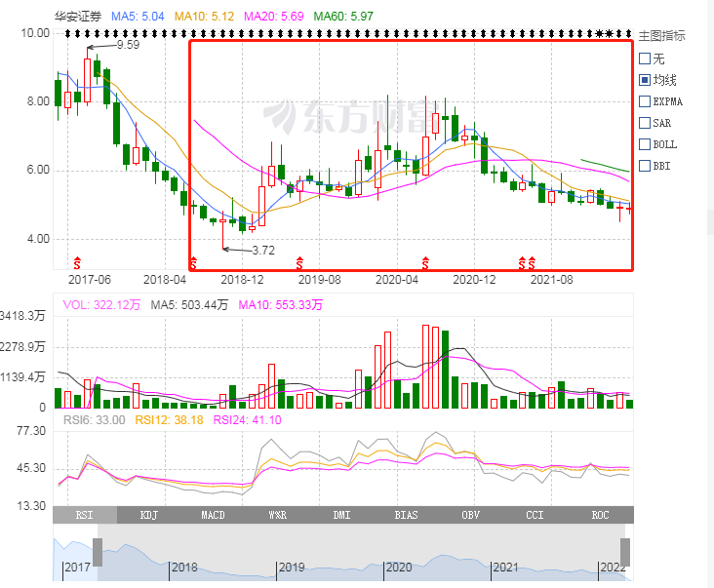The height and width of the screenshot is (588, 714).
Task: Select the OBV indicator tab
Action: tap(471, 515)
